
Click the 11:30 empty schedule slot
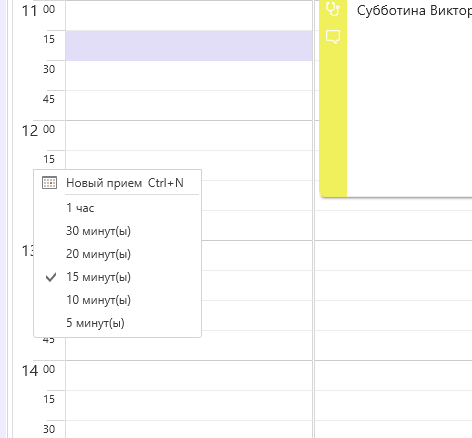point(189,75)
